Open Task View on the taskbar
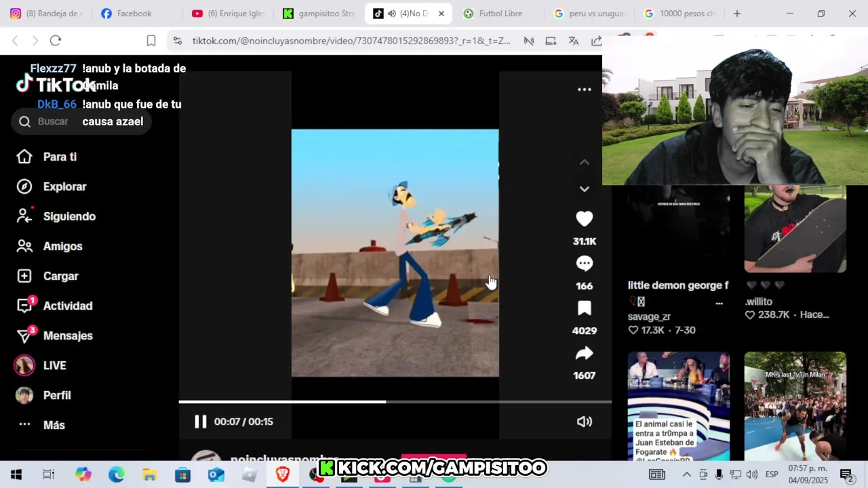 pos(49,474)
